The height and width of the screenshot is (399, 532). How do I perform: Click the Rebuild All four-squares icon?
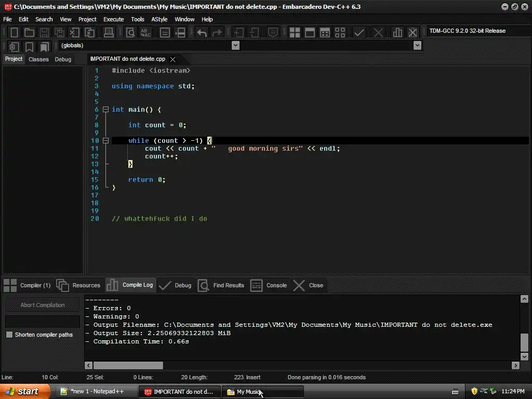click(x=340, y=33)
